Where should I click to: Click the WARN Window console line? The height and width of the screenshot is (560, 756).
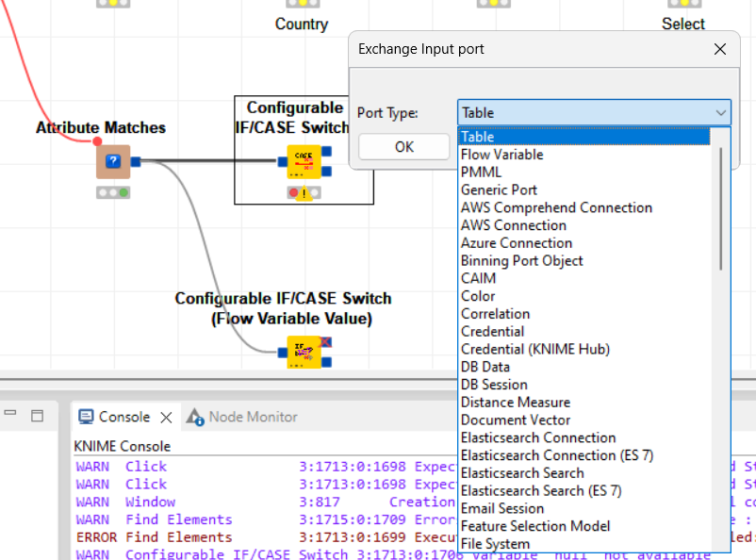point(265,502)
